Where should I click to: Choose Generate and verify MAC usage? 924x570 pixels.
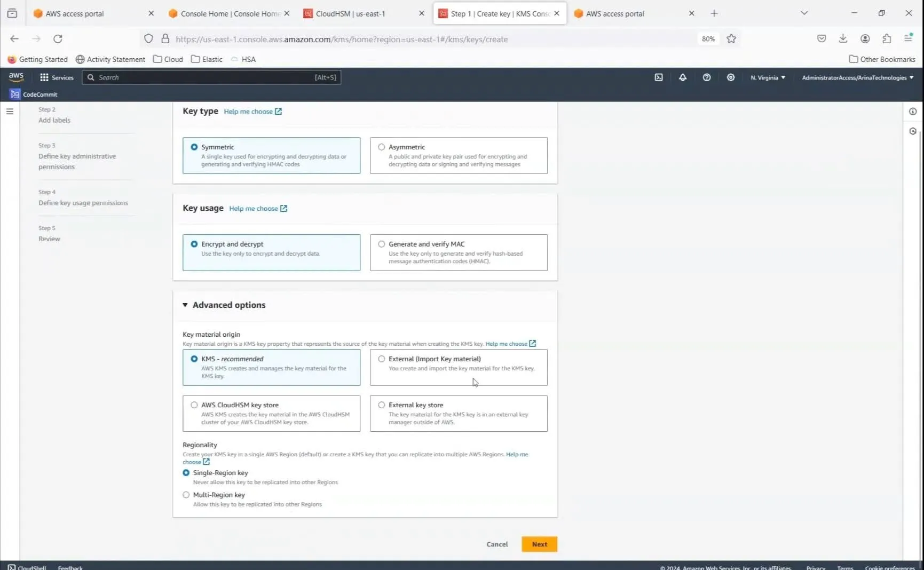point(382,244)
